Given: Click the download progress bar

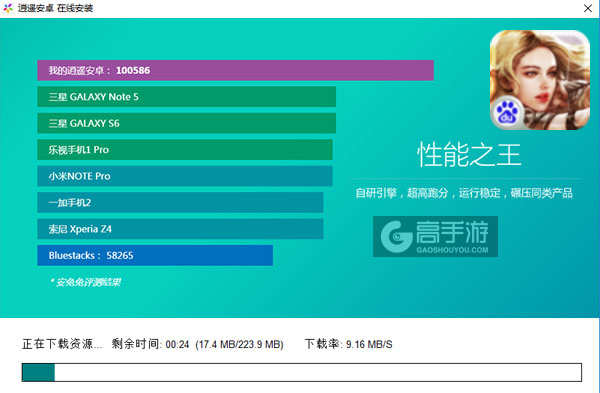Looking at the screenshot, I should click(302, 372).
